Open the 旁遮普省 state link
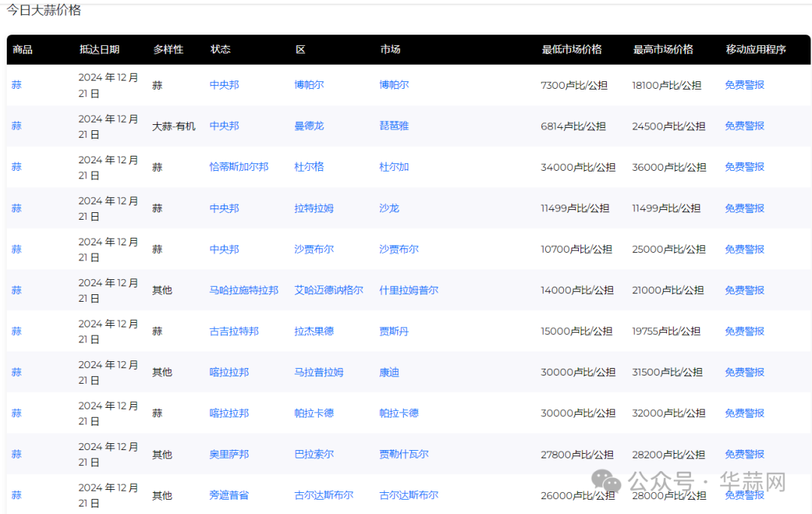 (x=229, y=495)
